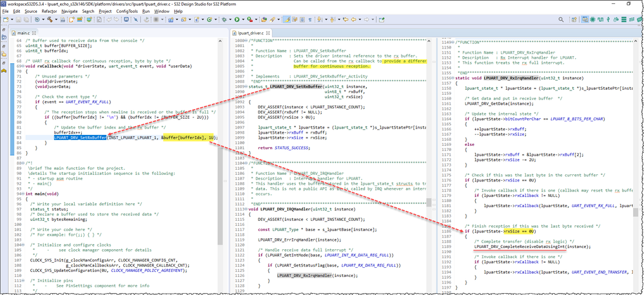Collapse the main function at line 94

click(23, 194)
